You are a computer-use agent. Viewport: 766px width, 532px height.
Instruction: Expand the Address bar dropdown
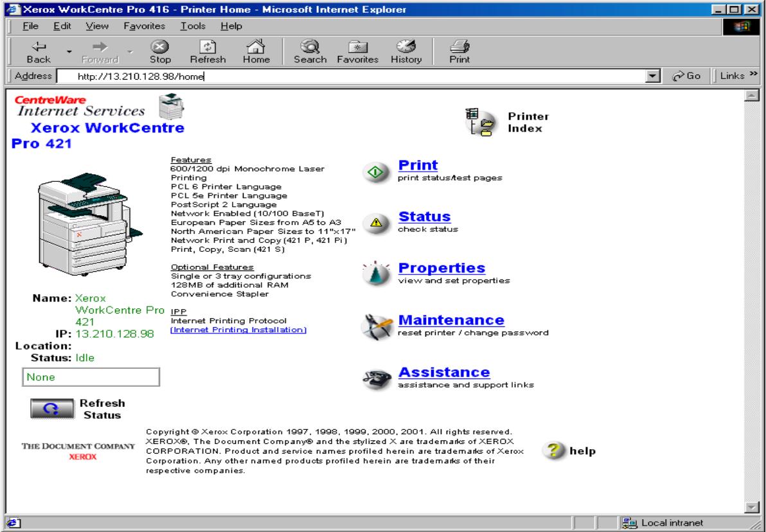point(653,76)
